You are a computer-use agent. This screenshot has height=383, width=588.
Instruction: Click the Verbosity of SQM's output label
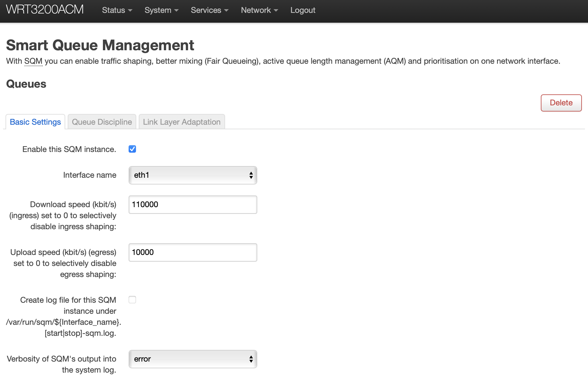pyautogui.click(x=62, y=364)
